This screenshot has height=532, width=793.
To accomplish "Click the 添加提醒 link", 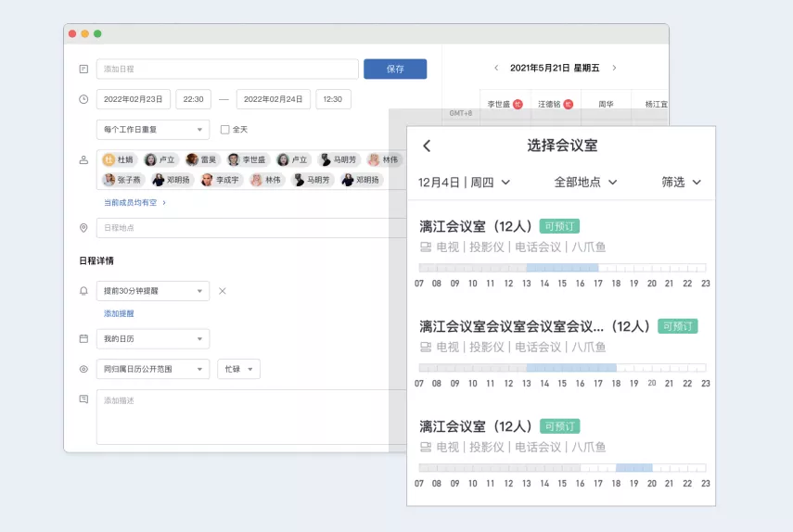I will [x=119, y=314].
